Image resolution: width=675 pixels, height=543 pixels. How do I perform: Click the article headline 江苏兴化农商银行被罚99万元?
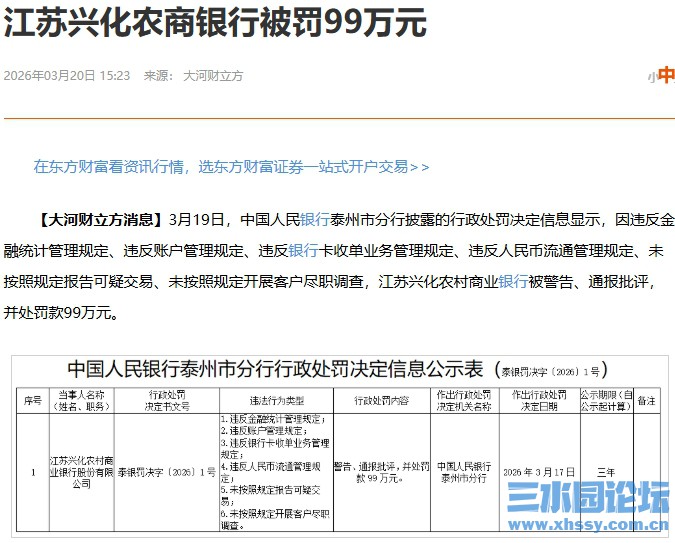pyautogui.click(x=215, y=22)
